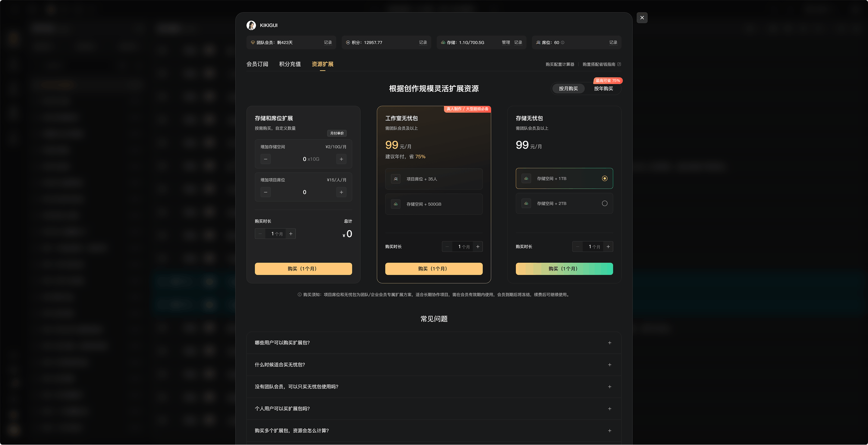Switch to 按年购买 billing

603,89
